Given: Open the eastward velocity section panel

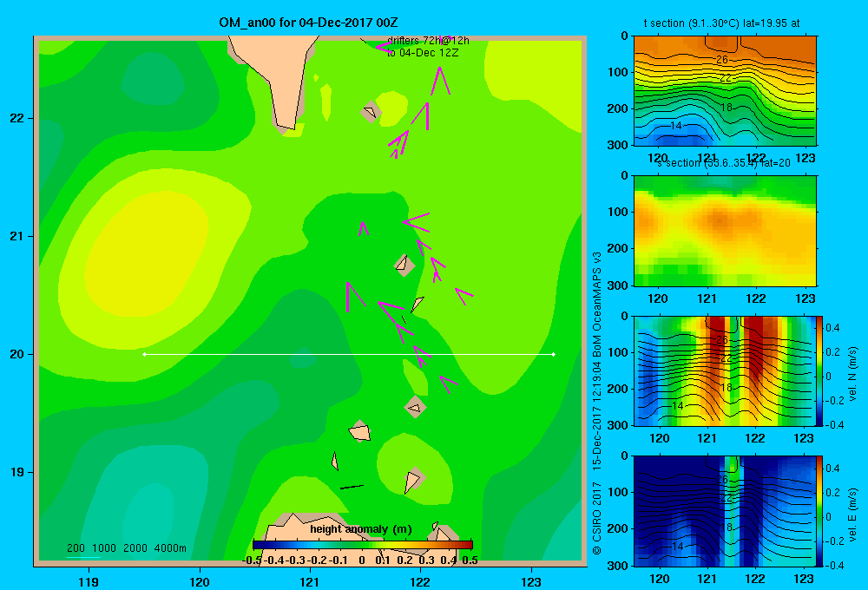Looking at the screenshot, I should 725,511.
